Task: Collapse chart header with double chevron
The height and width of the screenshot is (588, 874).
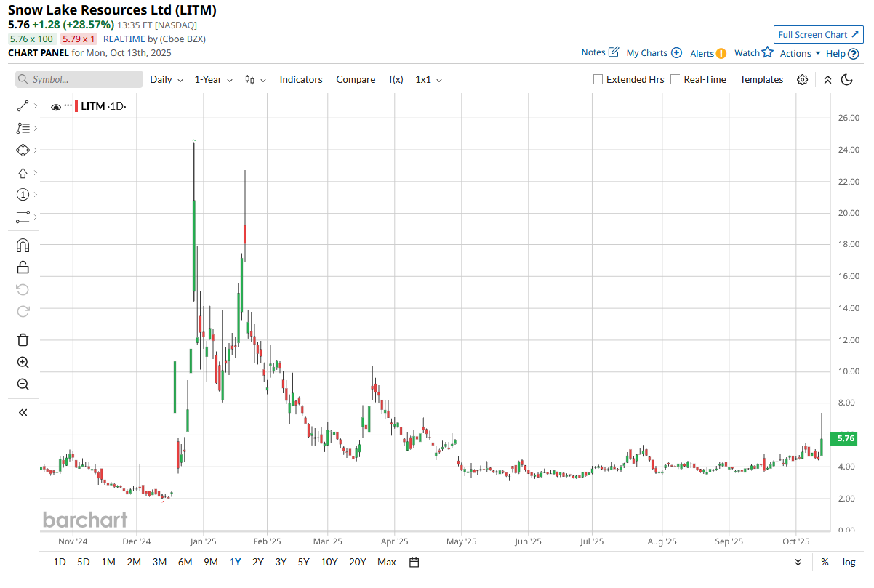Action: tap(827, 79)
